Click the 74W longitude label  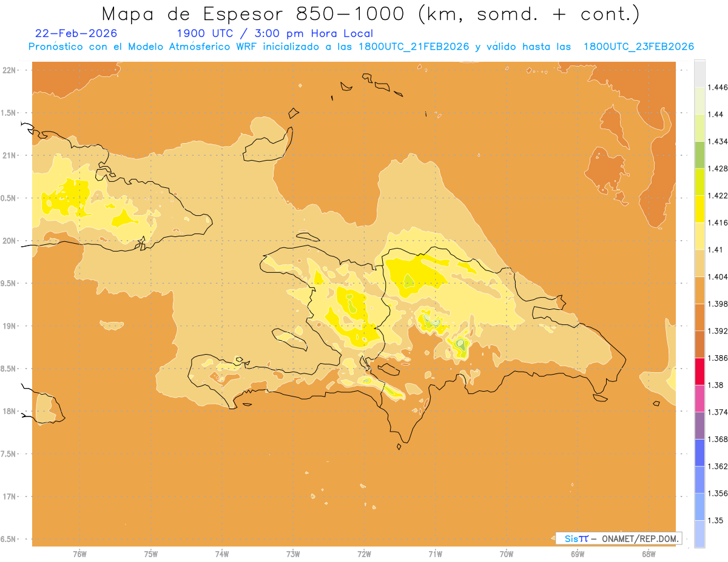(x=222, y=554)
